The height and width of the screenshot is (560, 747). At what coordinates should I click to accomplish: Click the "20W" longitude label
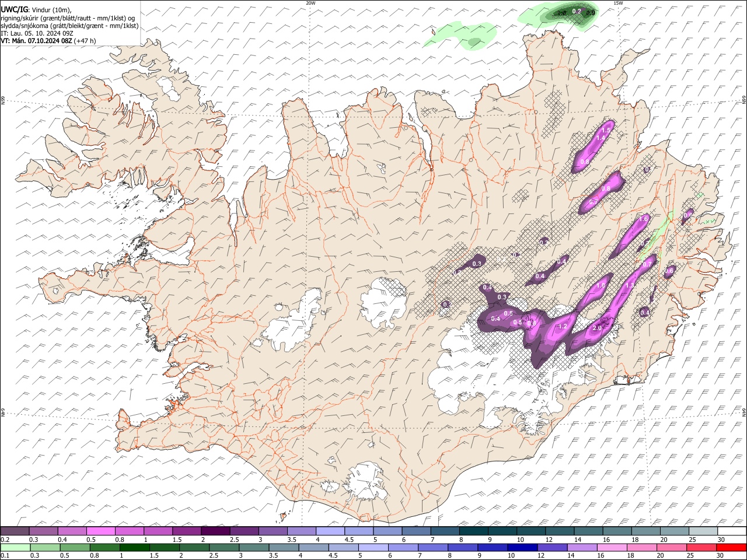click(310, 3)
